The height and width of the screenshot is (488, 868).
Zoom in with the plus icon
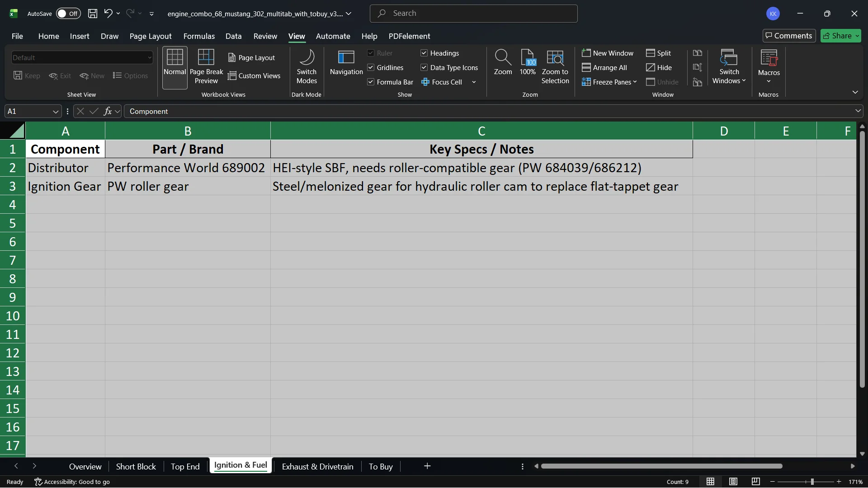(x=839, y=482)
